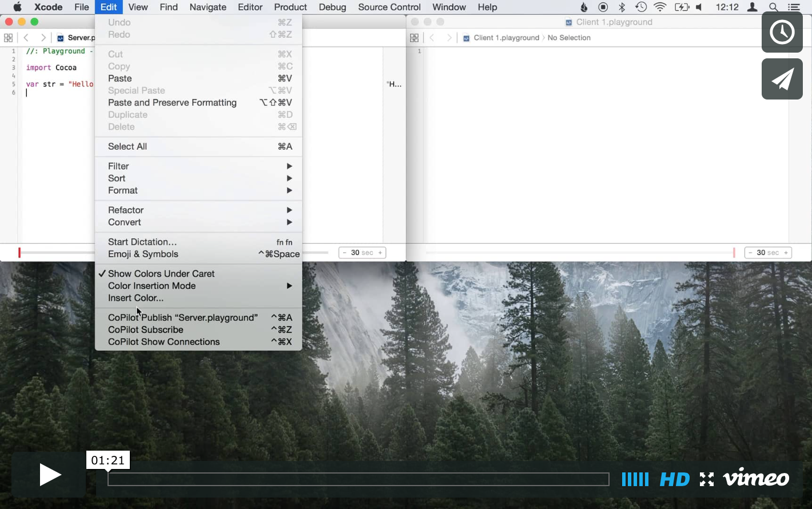The width and height of the screenshot is (812, 509).
Task: Click the Wi-Fi status icon
Action: tap(660, 7)
